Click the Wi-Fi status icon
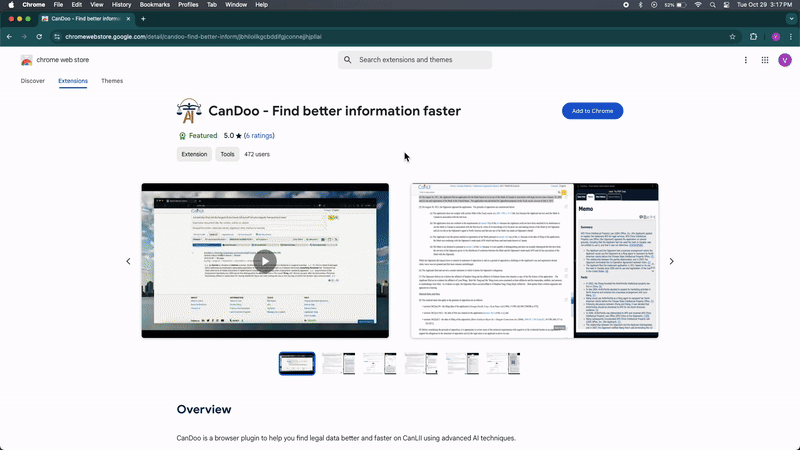This screenshot has height=450, width=800. coord(698,5)
